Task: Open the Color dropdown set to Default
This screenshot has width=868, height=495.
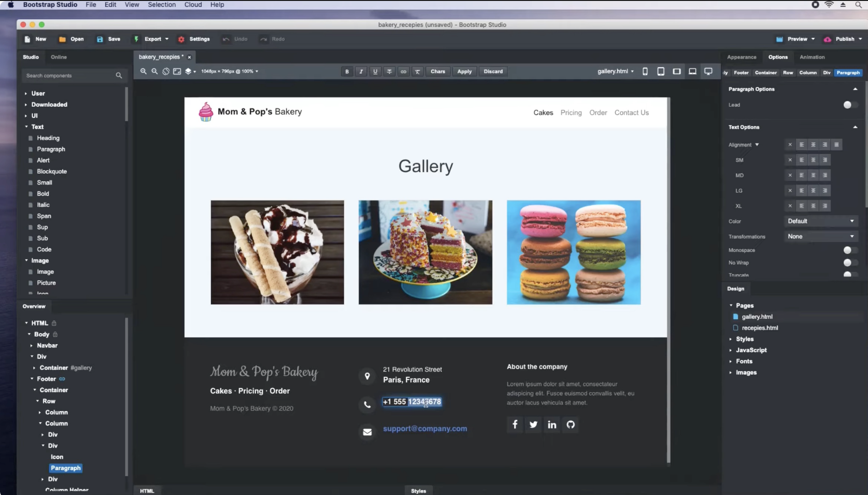Action: coord(821,221)
